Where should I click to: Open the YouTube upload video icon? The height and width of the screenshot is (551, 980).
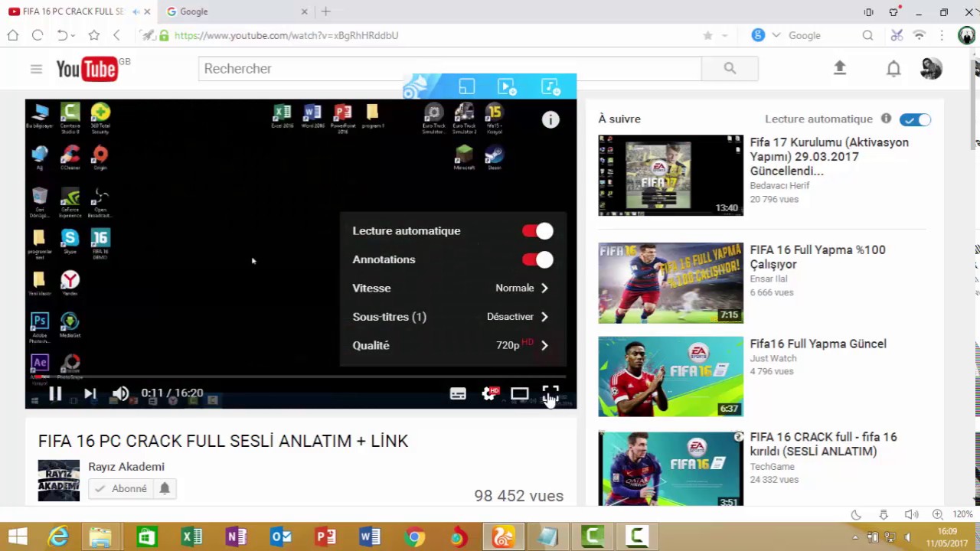pyautogui.click(x=840, y=69)
